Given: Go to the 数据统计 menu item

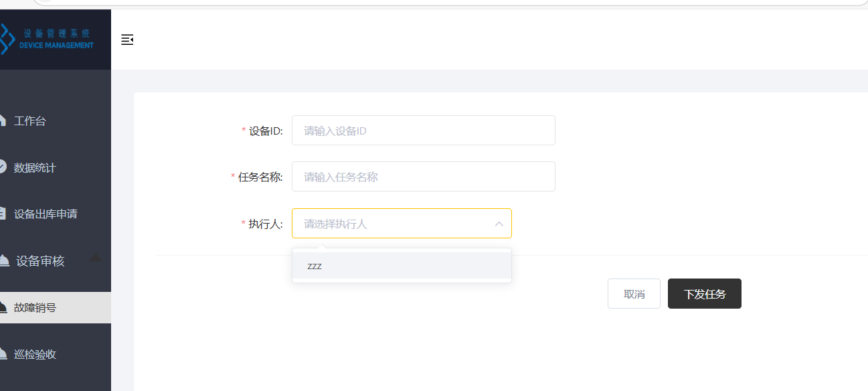Looking at the screenshot, I should (35, 167).
